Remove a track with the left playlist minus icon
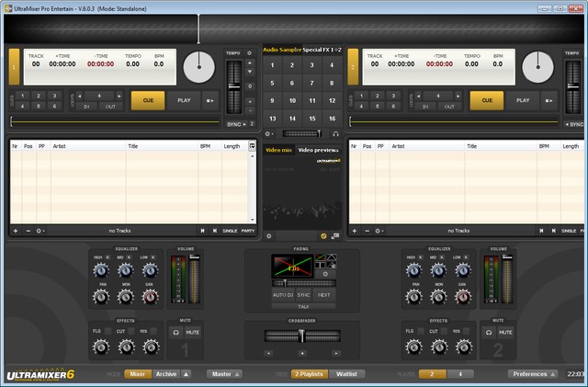 [x=28, y=231]
